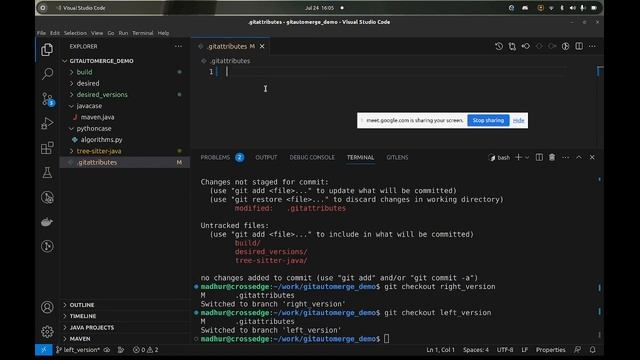Click the left_version branch in status bar
This screenshot has width=640, height=360.
78,350
